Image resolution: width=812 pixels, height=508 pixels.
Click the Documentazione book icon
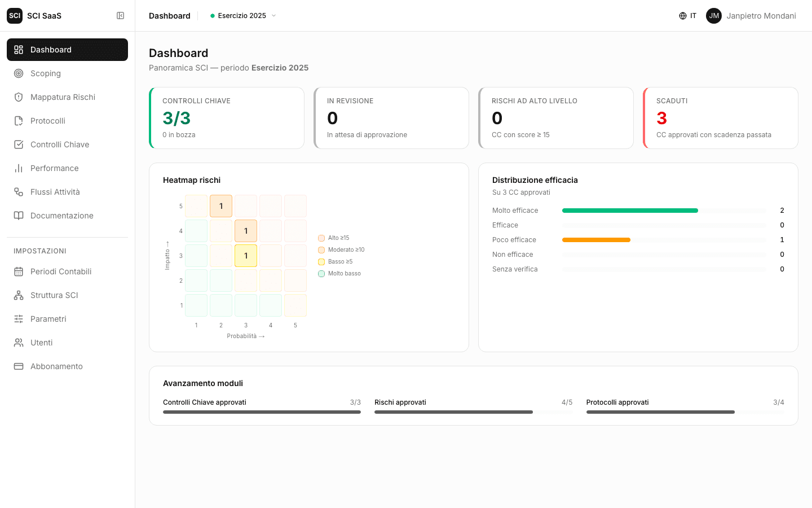(x=19, y=216)
